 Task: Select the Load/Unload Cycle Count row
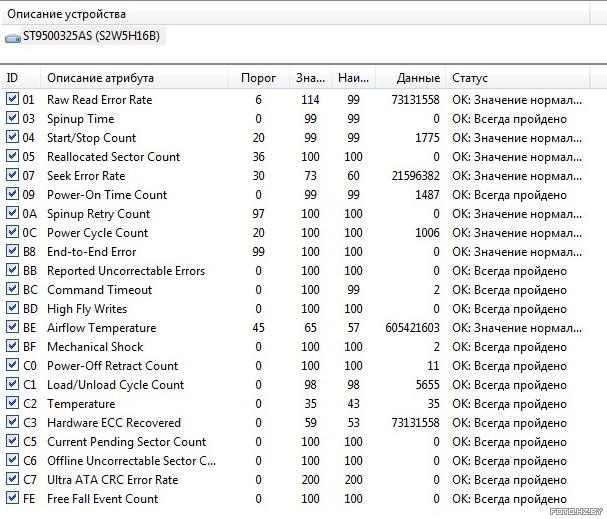click(115, 385)
